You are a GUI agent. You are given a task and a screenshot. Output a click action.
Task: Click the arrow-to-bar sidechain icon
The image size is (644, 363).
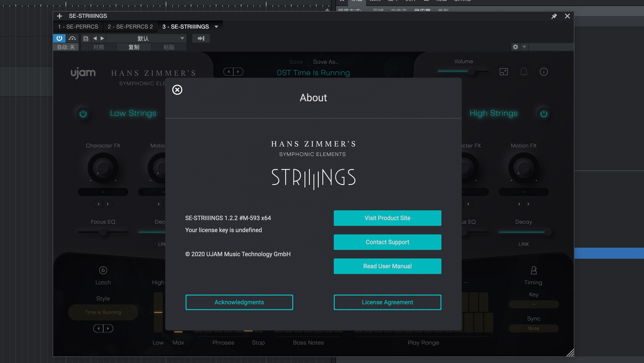pyautogui.click(x=201, y=38)
